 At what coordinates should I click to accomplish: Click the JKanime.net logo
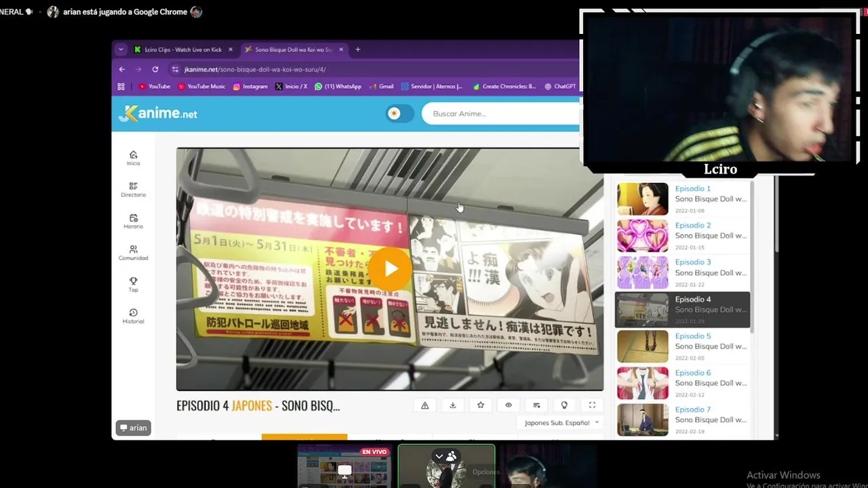158,113
